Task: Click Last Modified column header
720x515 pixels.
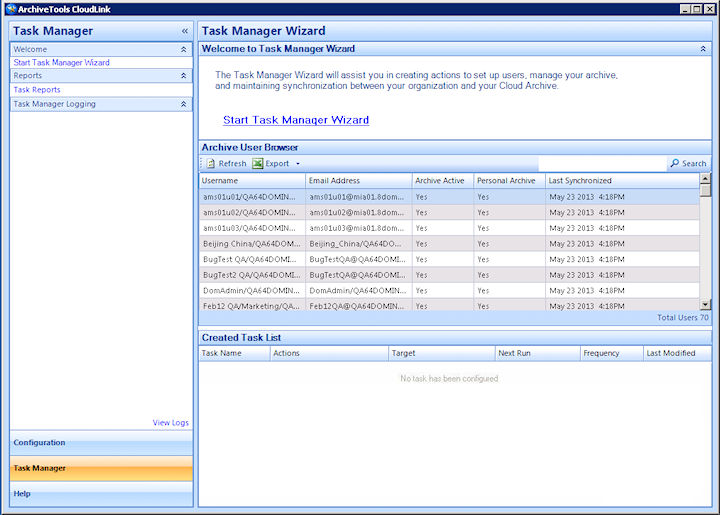Action: point(677,353)
